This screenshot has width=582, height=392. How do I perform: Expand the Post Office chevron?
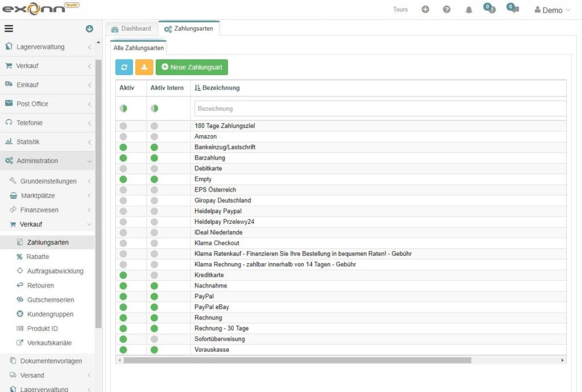89,104
